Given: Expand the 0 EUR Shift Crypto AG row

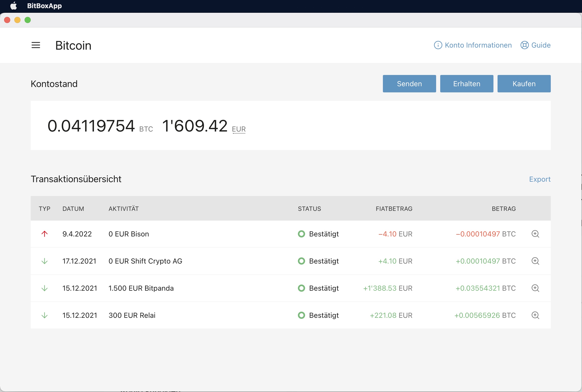Looking at the screenshot, I should click(x=145, y=261).
